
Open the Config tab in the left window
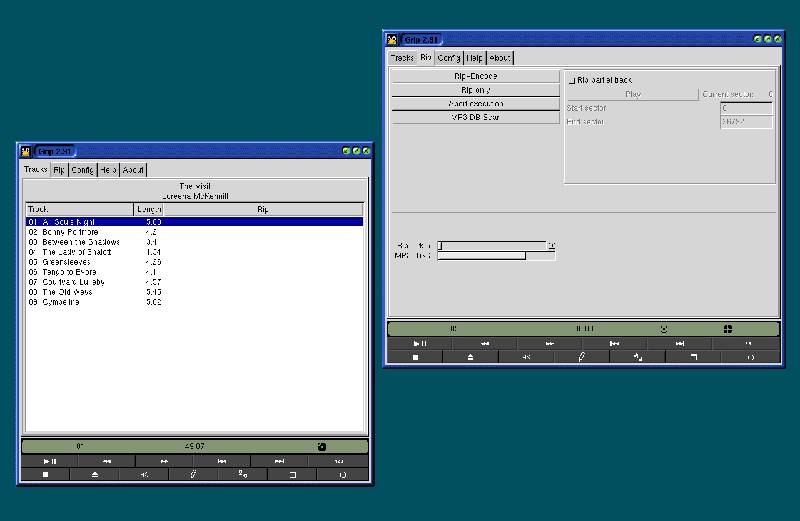(x=82, y=170)
